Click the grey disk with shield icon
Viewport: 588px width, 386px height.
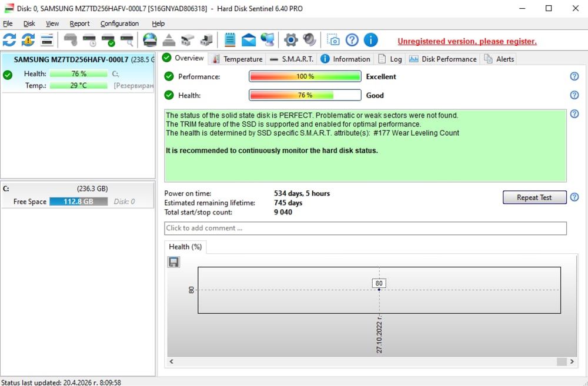(71, 40)
